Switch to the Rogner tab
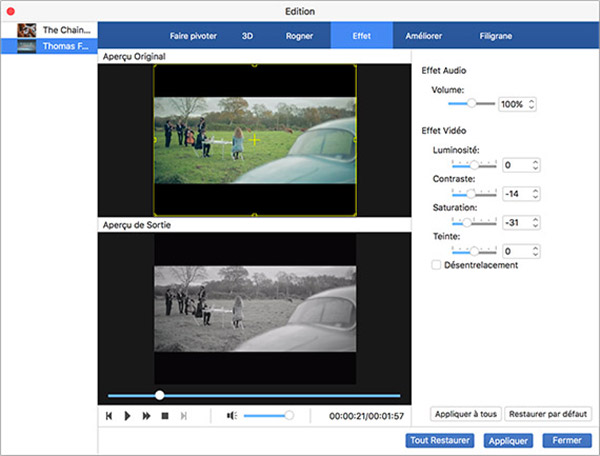Image resolution: width=600 pixels, height=456 pixels. coord(300,36)
